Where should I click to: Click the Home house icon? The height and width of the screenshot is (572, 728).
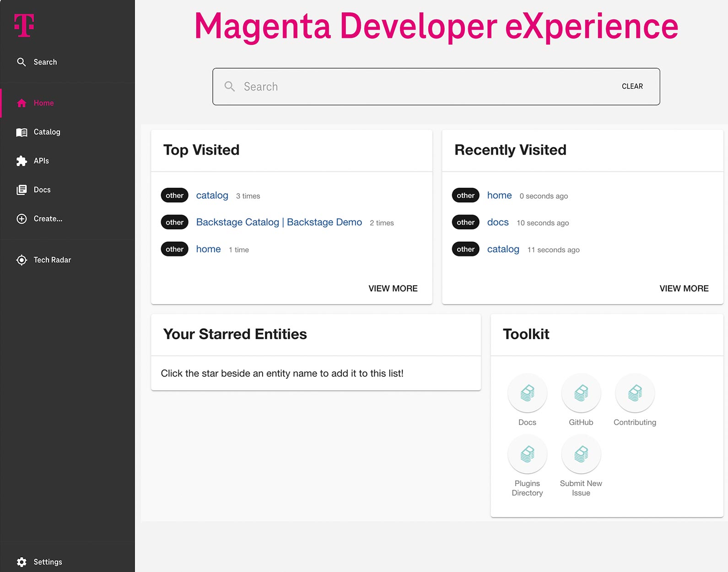(22, 103)
